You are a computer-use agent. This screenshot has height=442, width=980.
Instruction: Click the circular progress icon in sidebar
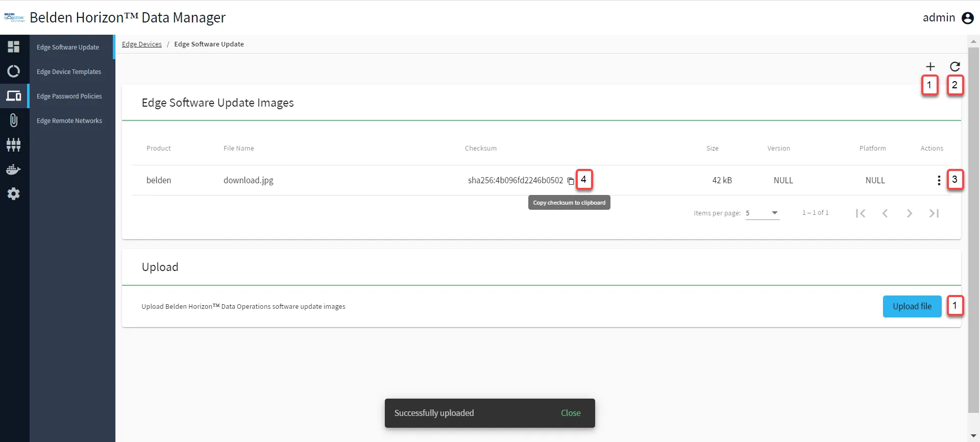tap(14, 71)
